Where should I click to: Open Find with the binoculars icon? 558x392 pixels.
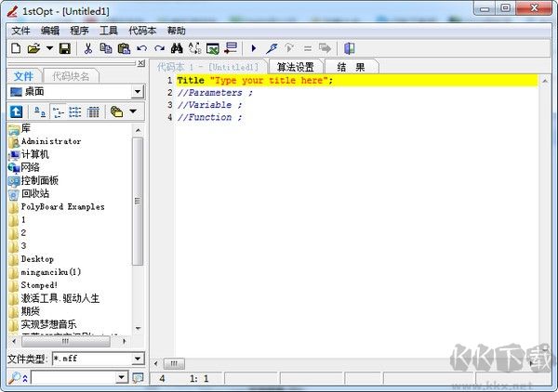click(x=177, y=48)
